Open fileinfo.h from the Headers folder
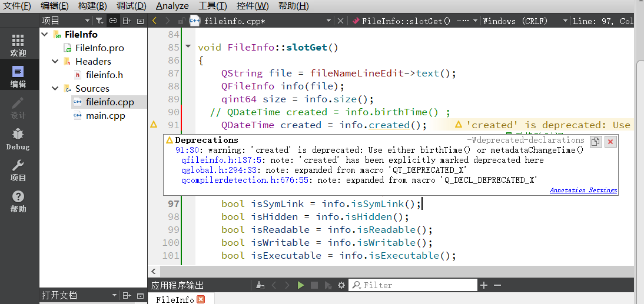Image resolution: width=644 pixels, height=304 pixels. [104, 75]
